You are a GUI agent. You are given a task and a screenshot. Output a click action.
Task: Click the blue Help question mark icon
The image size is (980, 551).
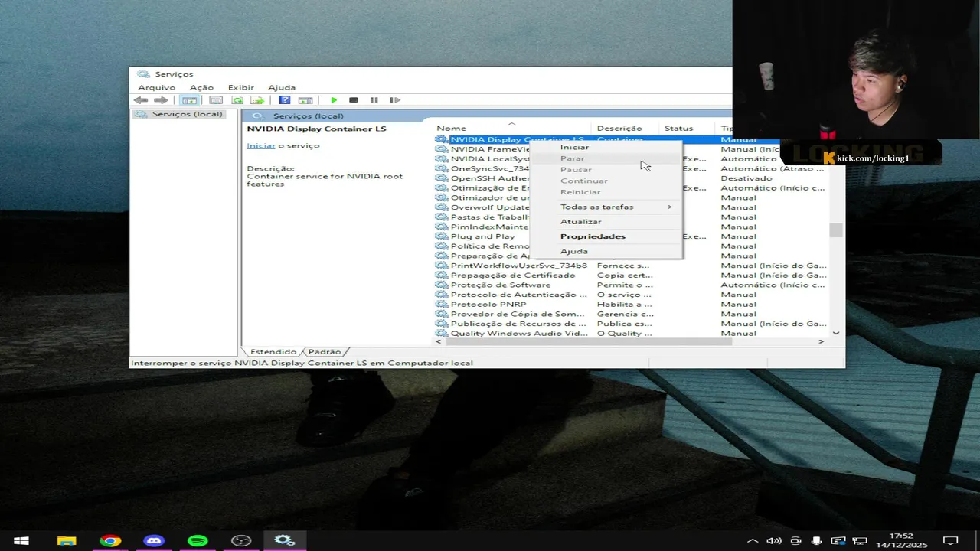click(284, 100)
